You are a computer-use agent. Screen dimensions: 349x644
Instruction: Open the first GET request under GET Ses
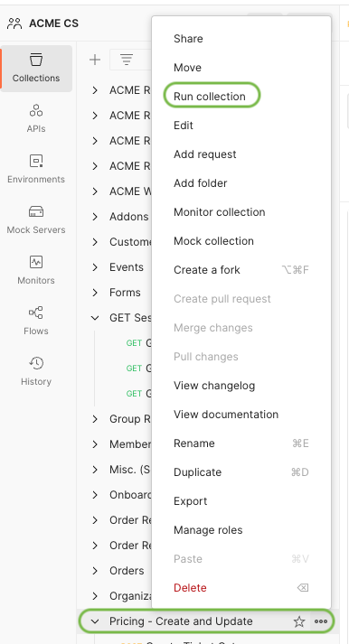click(x=139, y=343)
